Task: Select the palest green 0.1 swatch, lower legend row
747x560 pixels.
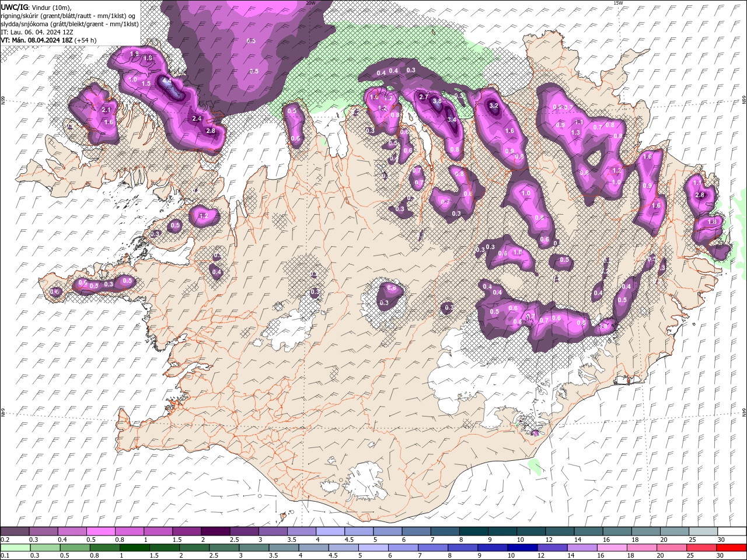Action: click(15, 547)
